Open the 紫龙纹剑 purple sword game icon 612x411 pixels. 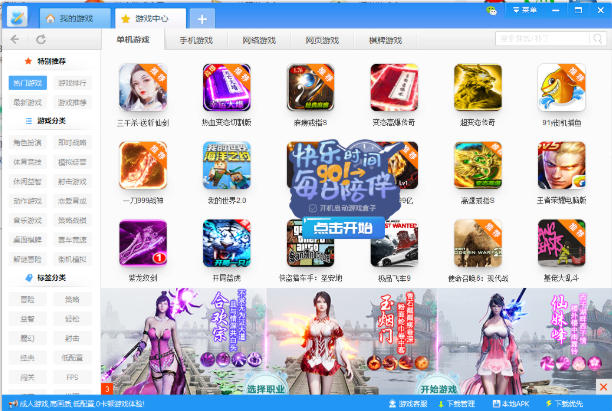pos(143,243)
